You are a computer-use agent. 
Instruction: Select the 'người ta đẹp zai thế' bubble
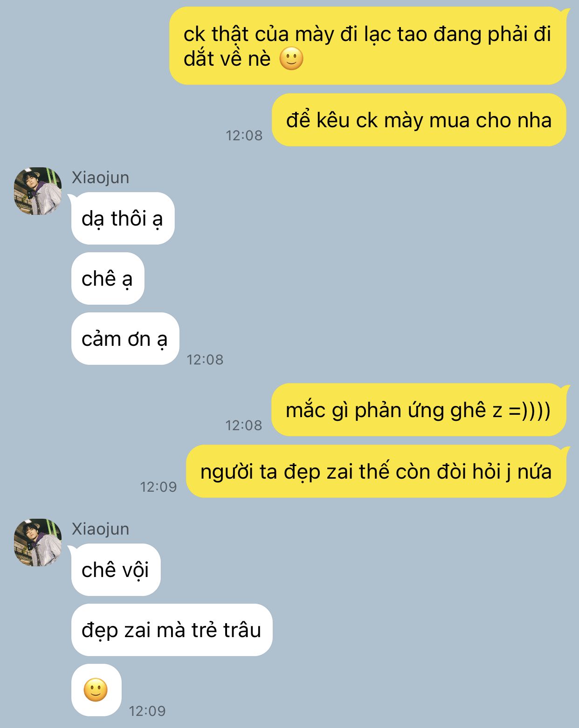(x=376, y=472)
